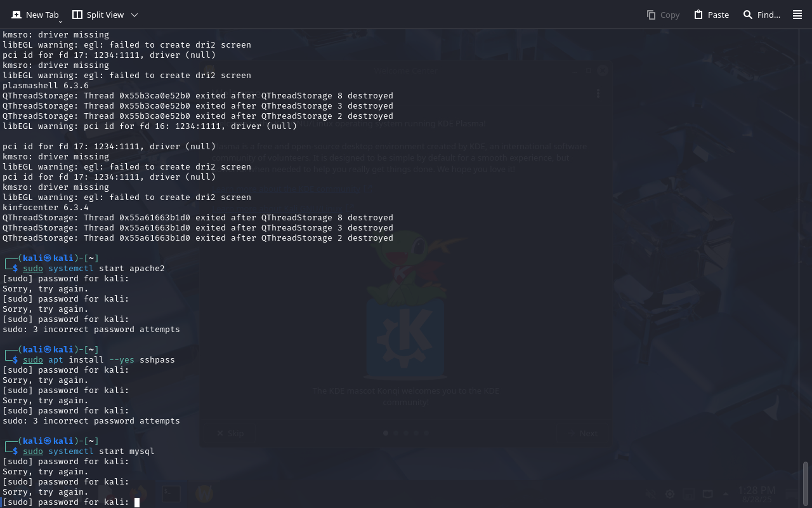Image resolution: width=812 pixels, height=508 pixels.
Task: Click the terminal vertical scrollbar handle
Action: [806, 484]
